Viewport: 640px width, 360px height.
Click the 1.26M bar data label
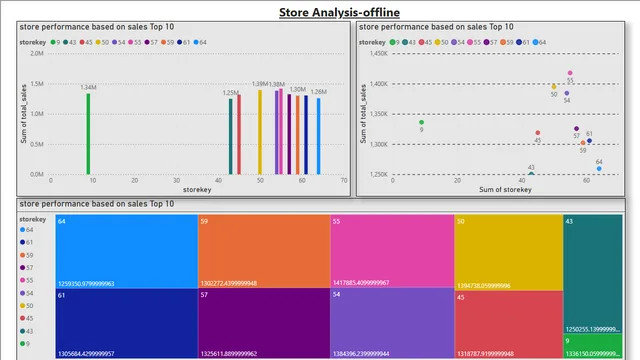click(319, 92)
